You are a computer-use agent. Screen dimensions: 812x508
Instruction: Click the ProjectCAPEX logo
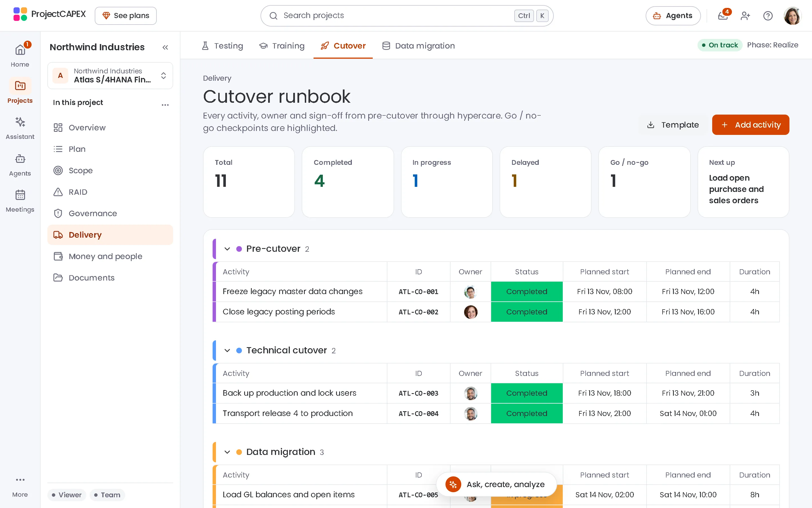49,14
